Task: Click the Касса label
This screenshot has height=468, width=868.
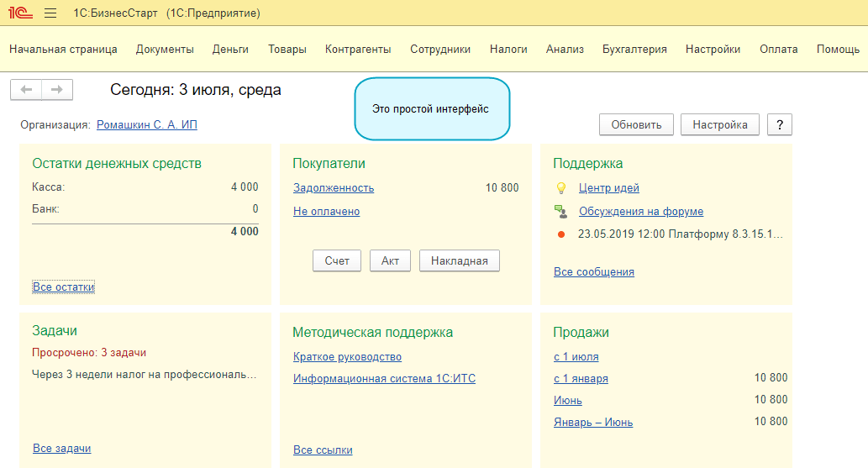Action: [x=48, y=187]
